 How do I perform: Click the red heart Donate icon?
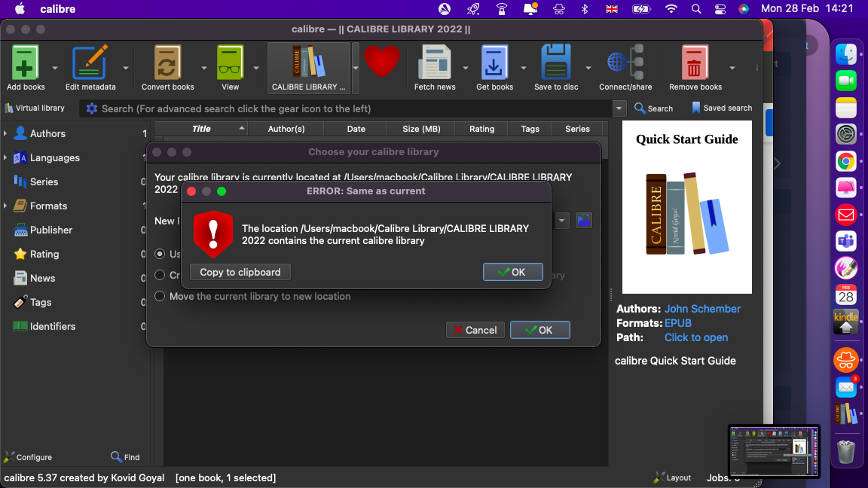coord(381,62)
